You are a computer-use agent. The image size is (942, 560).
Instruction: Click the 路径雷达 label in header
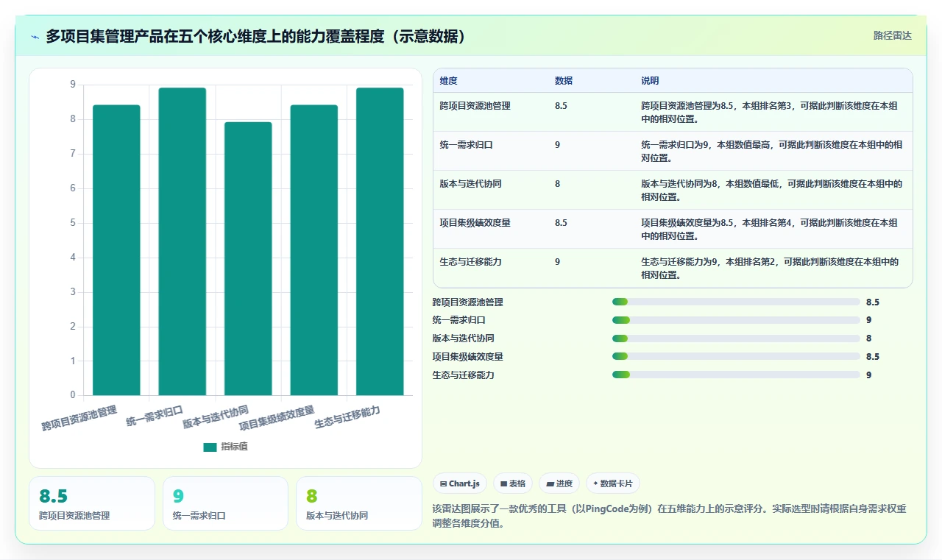point(892,35)
